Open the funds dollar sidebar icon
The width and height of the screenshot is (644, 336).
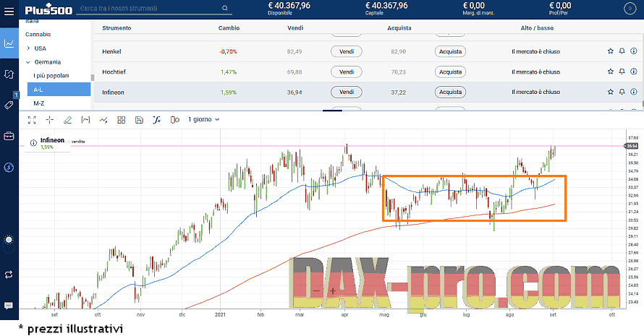[x=9, y=167]
